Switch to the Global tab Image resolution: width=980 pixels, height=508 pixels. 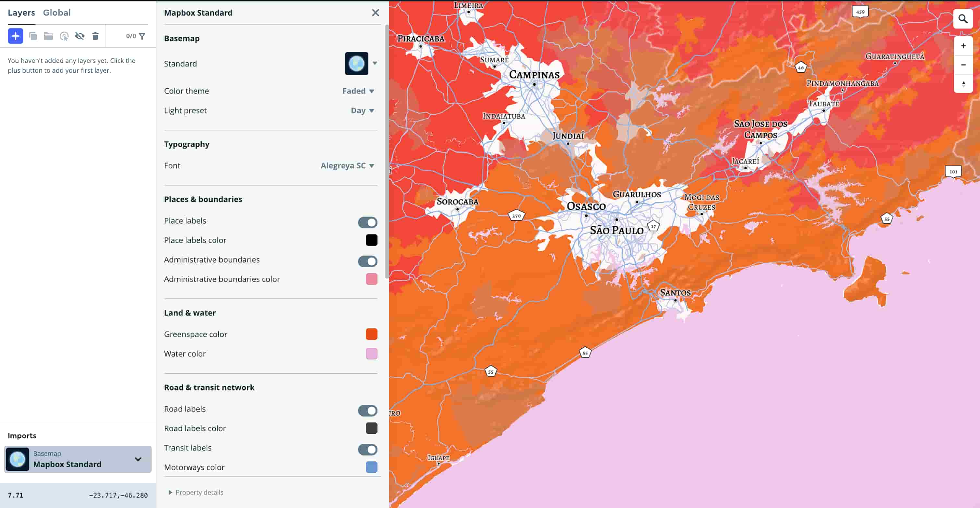click(x=57, y=12)
